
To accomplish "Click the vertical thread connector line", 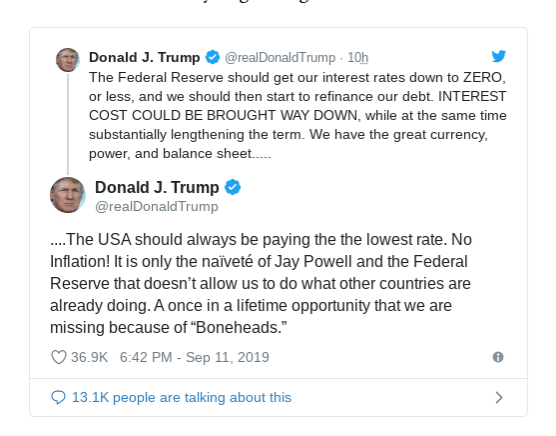I will click(68, 124).
